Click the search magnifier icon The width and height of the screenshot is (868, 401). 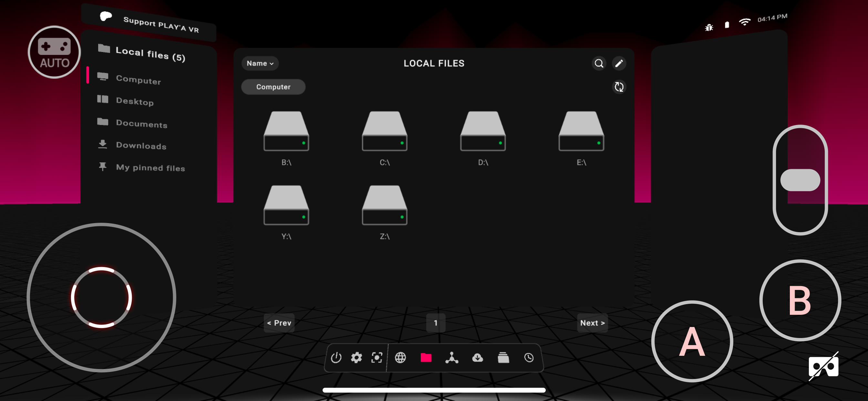point(599,63)
